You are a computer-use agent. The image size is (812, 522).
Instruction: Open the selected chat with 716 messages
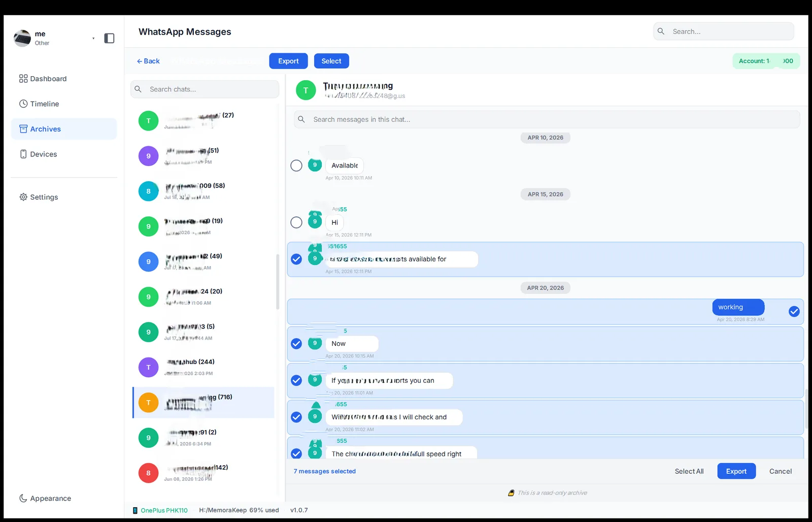[x=204, y=402]
